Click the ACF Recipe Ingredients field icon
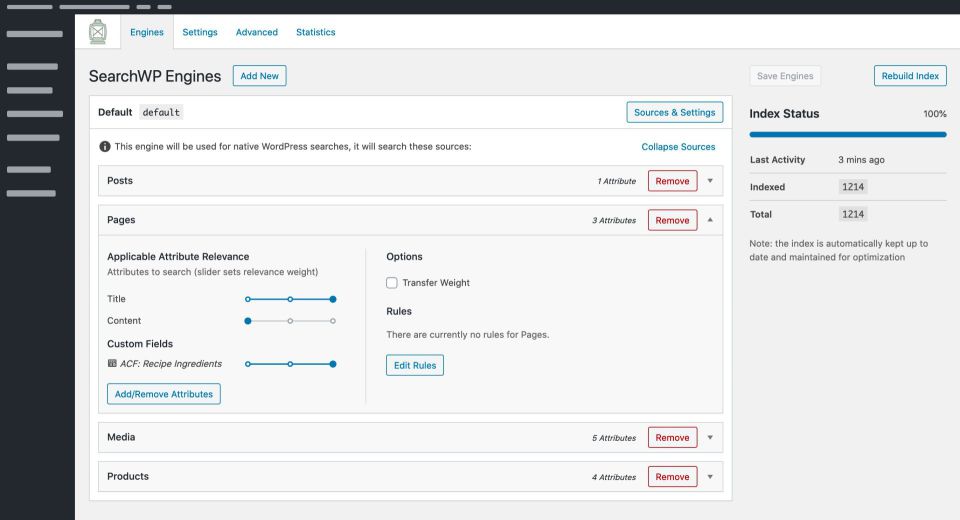The image size is (960, 520). point(112,364)
